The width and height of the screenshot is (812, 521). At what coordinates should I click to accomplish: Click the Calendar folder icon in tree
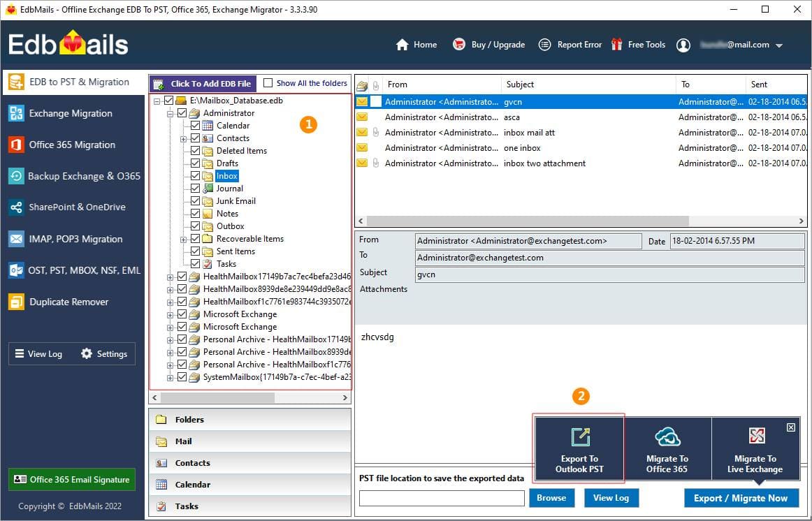[208, 125]
